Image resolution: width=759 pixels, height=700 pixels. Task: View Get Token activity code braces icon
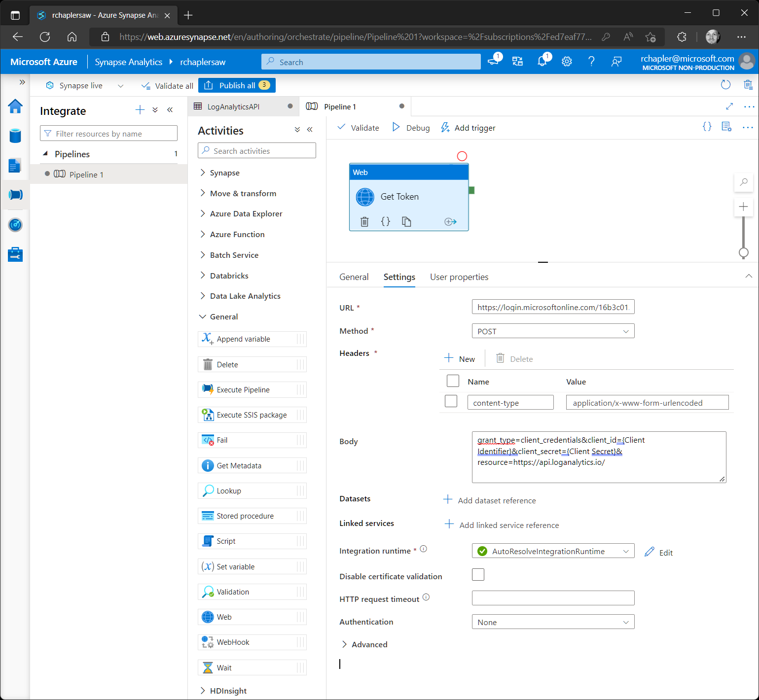click(x=386, y=222)
